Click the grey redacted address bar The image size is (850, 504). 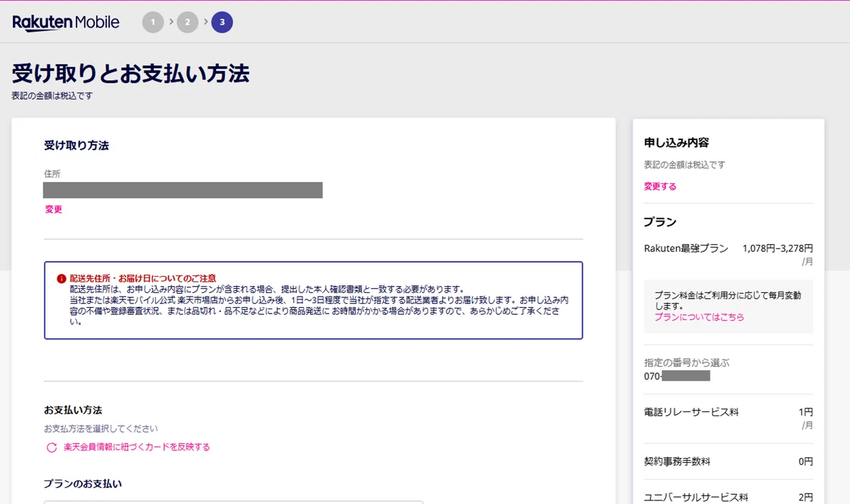[x=183, y=190]
